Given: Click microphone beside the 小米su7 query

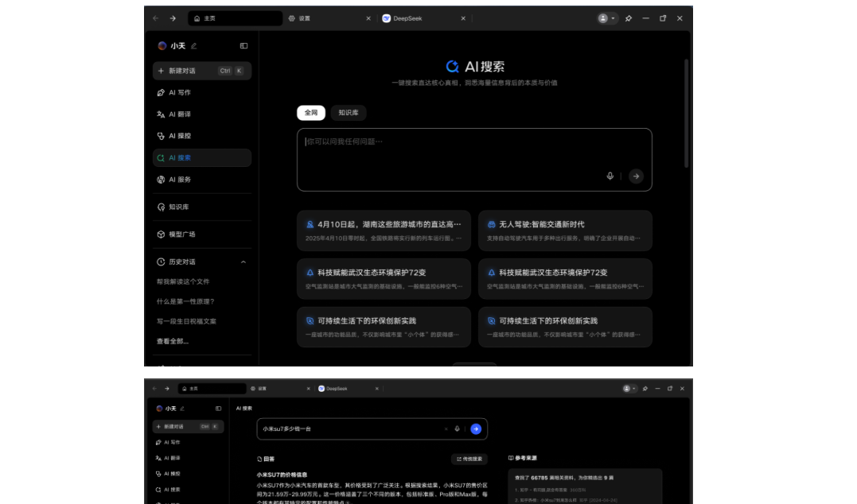Looking at the screenshot, I should (457, 429).
